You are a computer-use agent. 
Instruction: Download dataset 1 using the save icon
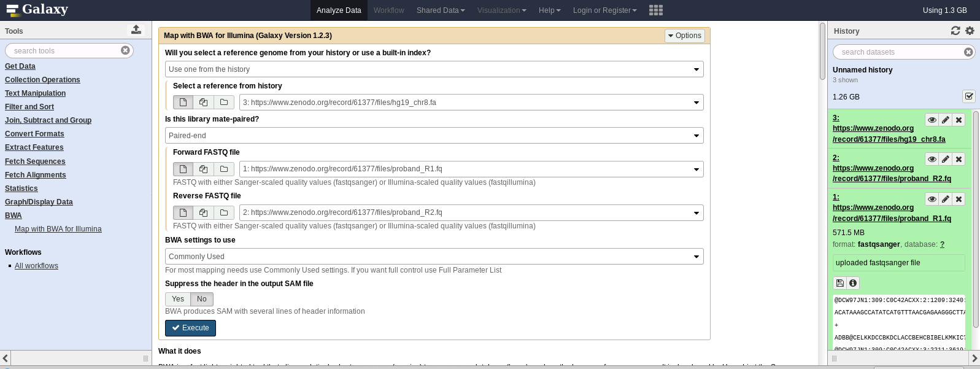pyautogui.click(x=839, y=283)
